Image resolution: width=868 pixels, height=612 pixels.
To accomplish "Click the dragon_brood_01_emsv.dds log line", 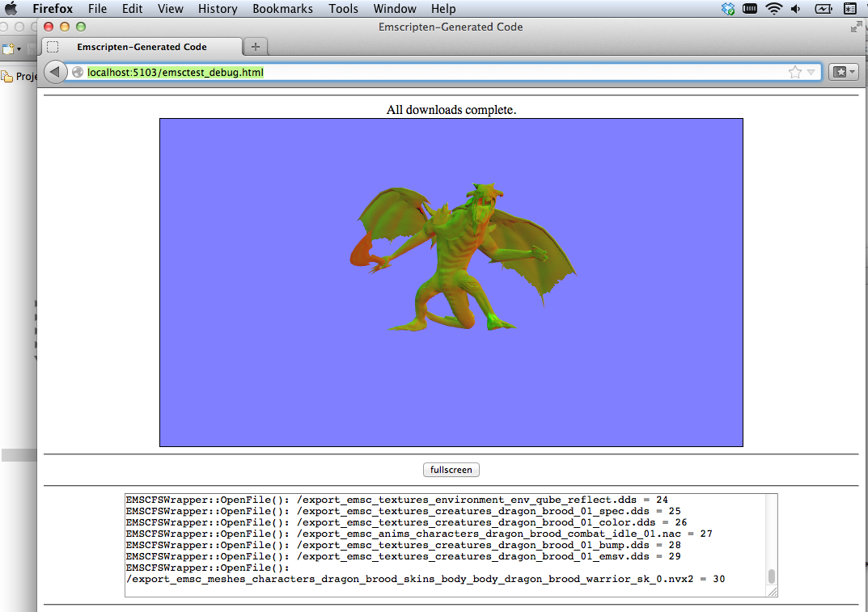I will pyautogui.click(x=403, y=557).
